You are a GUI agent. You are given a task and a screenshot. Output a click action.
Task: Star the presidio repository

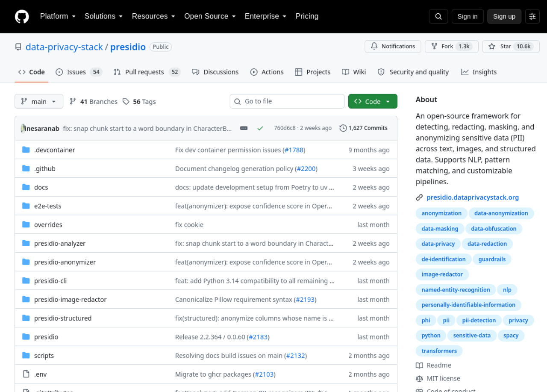[511, 46]
